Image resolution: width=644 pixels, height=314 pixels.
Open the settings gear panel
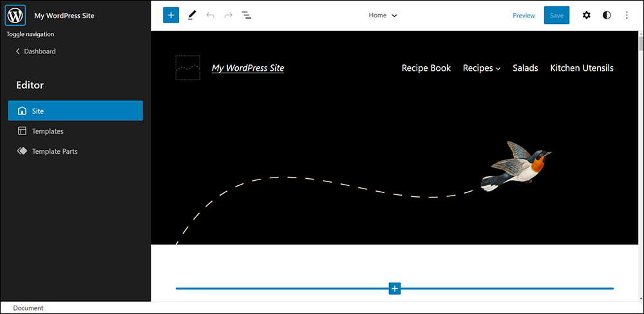tap(587, 15)
